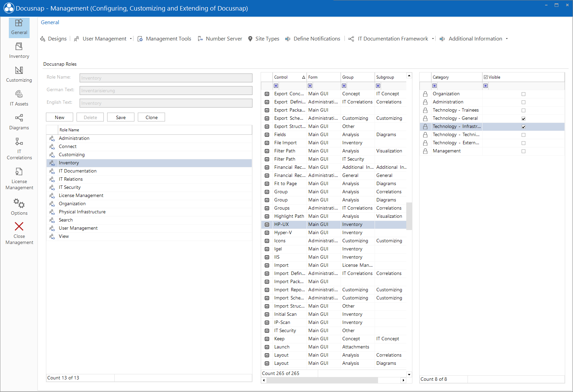Viewport: 573px width, 392px height.
Task: Open License Management in the sidebar
Action: [19, 179]
